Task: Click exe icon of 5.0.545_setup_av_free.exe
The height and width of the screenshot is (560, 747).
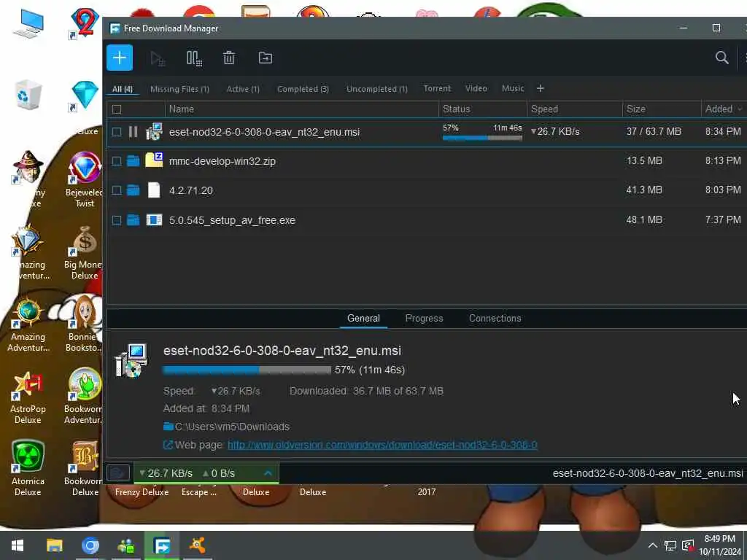Action: [x=154, y=219]
